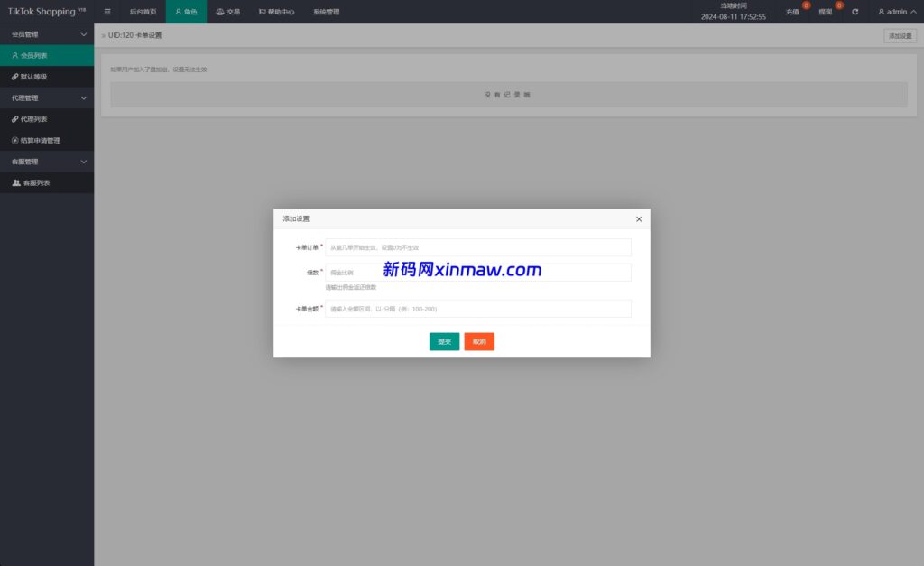Select the 会员列表 member icon in sidebar
The image size is (924, 566).
[14, 55]
